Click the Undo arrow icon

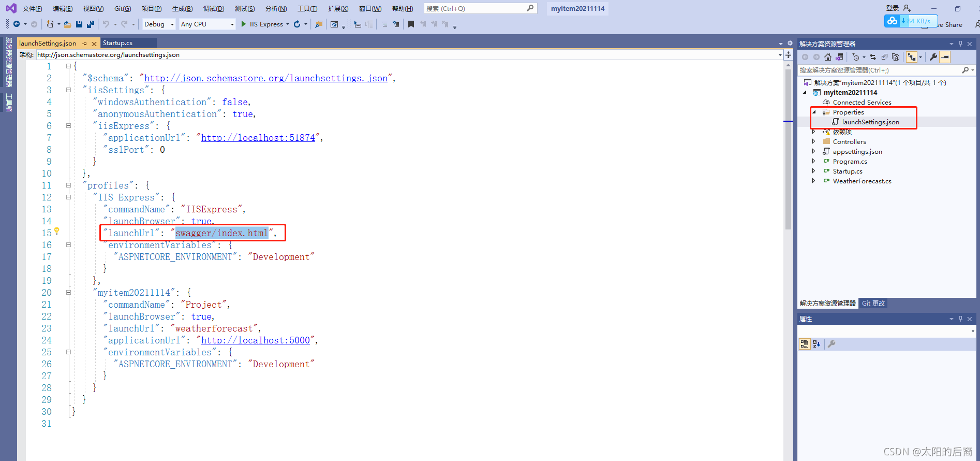106,24
